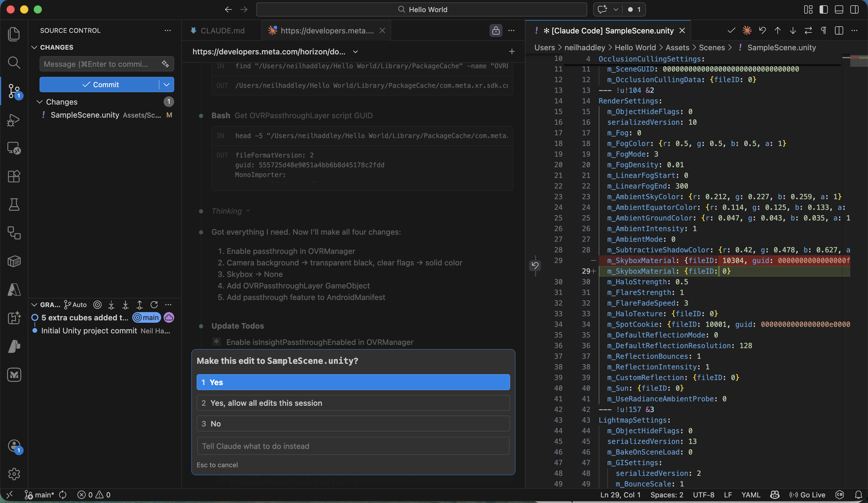The height and width of the screenshot is (503, 868).
Task: Toggle render whitespace with the pilcrow icon
Action: tap(823, 30)
